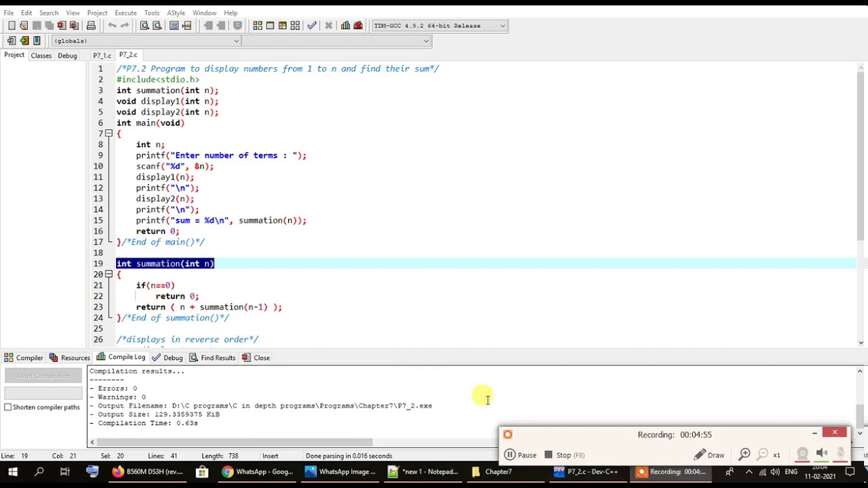This screenshot has height=488, width=868.
Task: Click the Syntax Check checkmark icon
Action: point(312,26)
